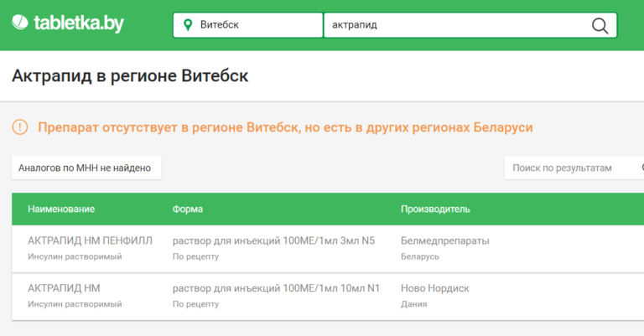Click По рецепту in Ново Нордиск row
644x336 pixels.
[195, 304]
